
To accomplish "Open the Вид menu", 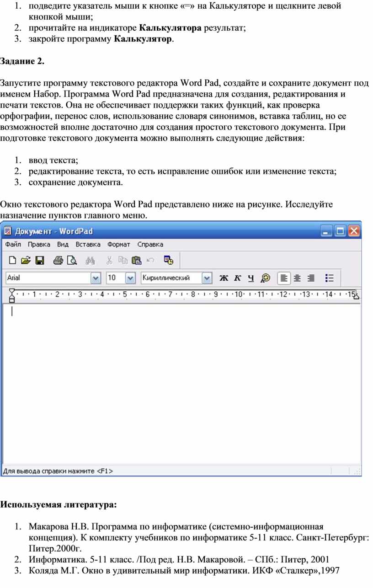I will click(63, 245).
